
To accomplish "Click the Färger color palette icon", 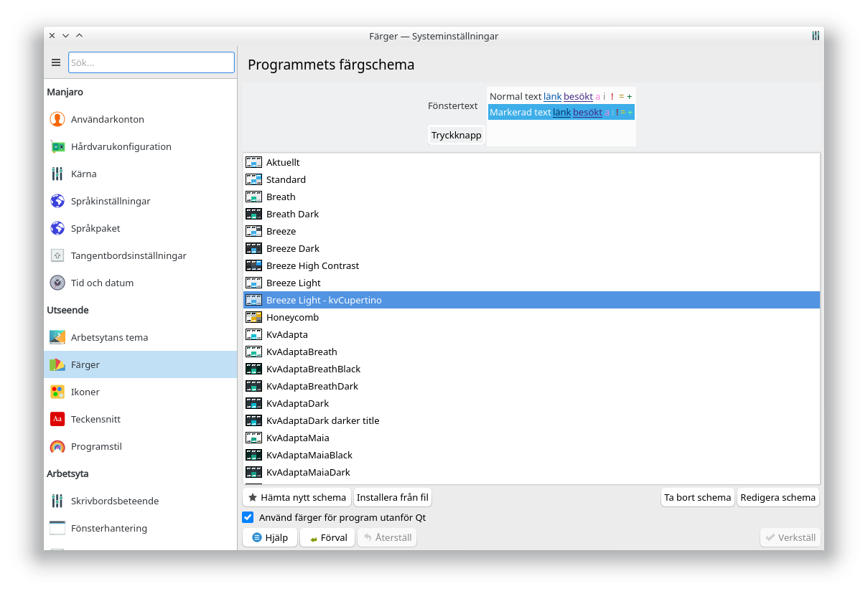I will (57, 364).
